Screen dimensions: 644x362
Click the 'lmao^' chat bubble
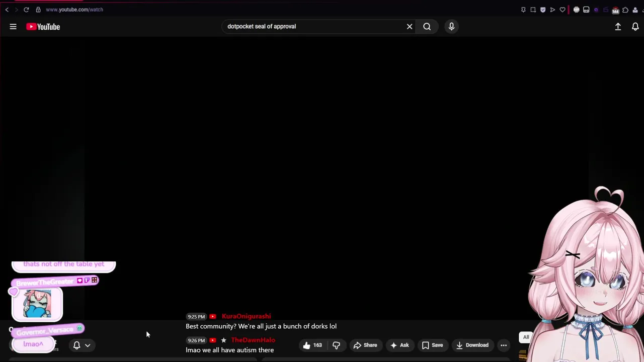pyautogui.click(x=33, y=344)
